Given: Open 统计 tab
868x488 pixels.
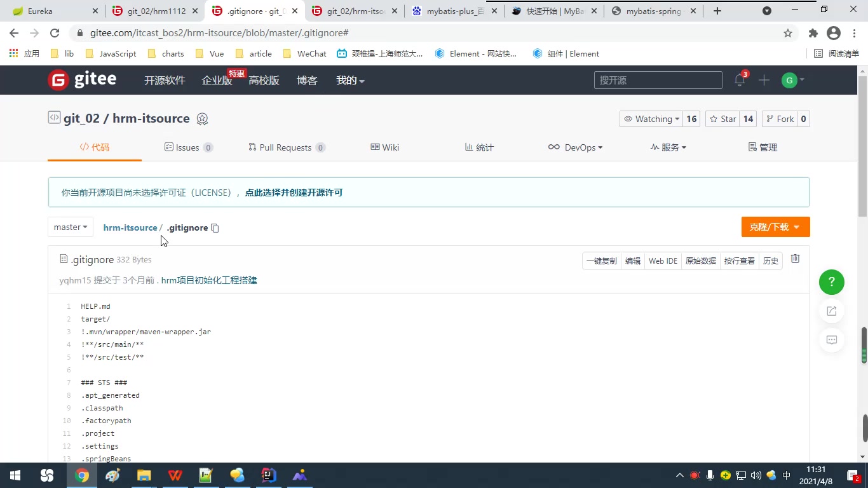Looking at the screenshot, I should point(479,147).
